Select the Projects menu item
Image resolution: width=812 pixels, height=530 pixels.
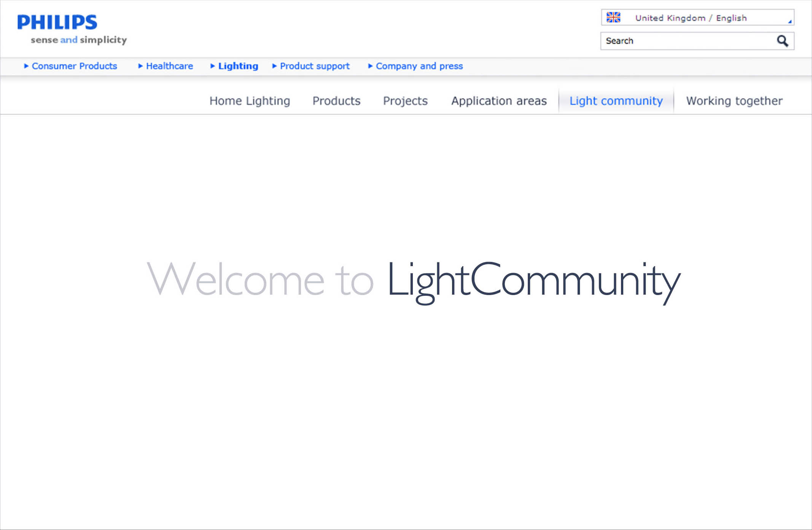[x=405, y=101]
